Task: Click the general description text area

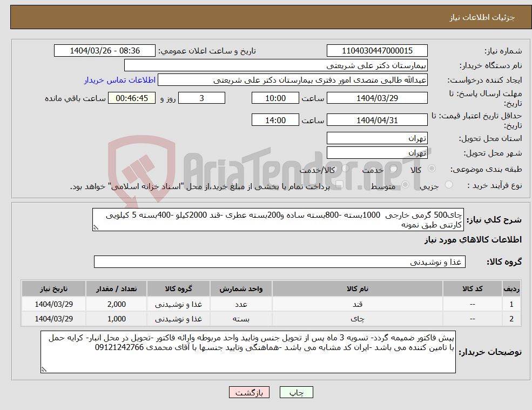Action: click(x=278, y=220)
